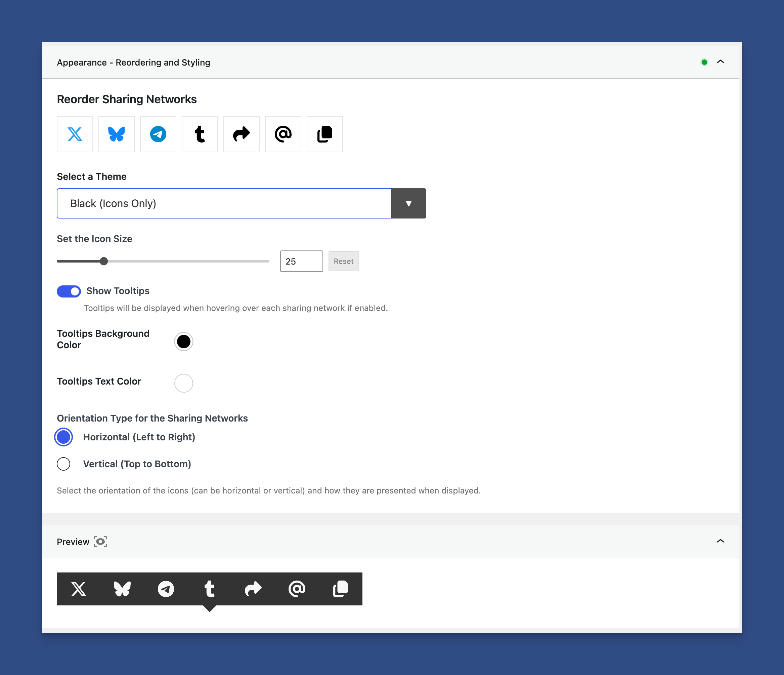Select Horizontal (Left to Right) orientation
This screenshot has width=784, height=675.
(63, 437)
